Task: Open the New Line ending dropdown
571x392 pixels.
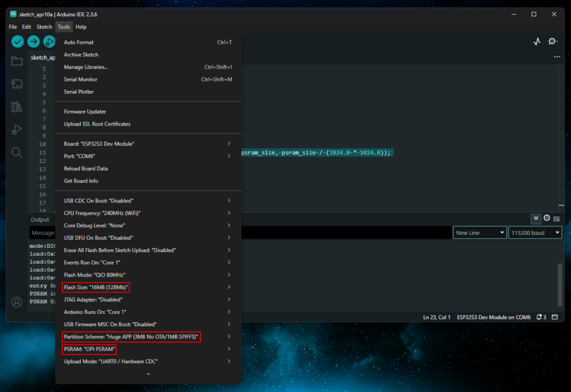Action: (x=480, y=233)
